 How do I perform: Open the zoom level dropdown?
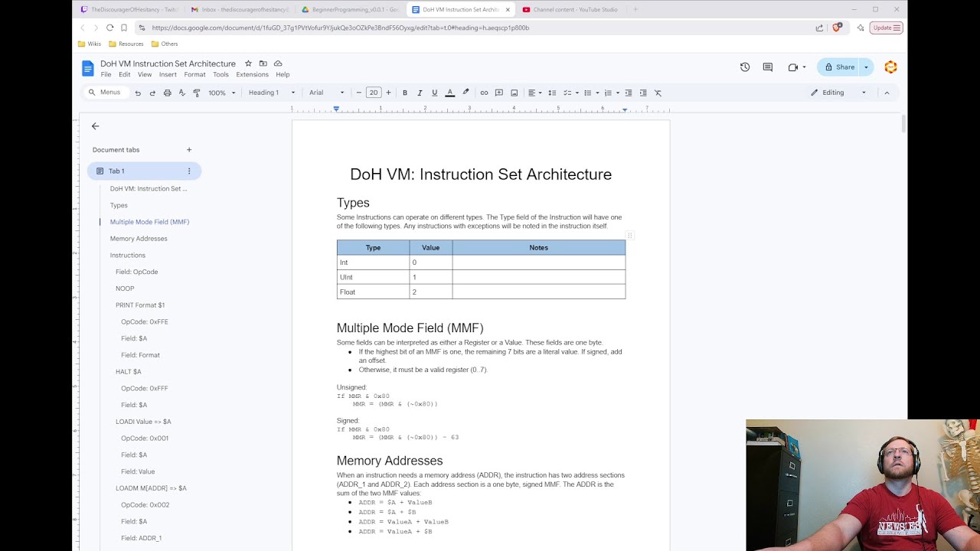pos(222,93)
